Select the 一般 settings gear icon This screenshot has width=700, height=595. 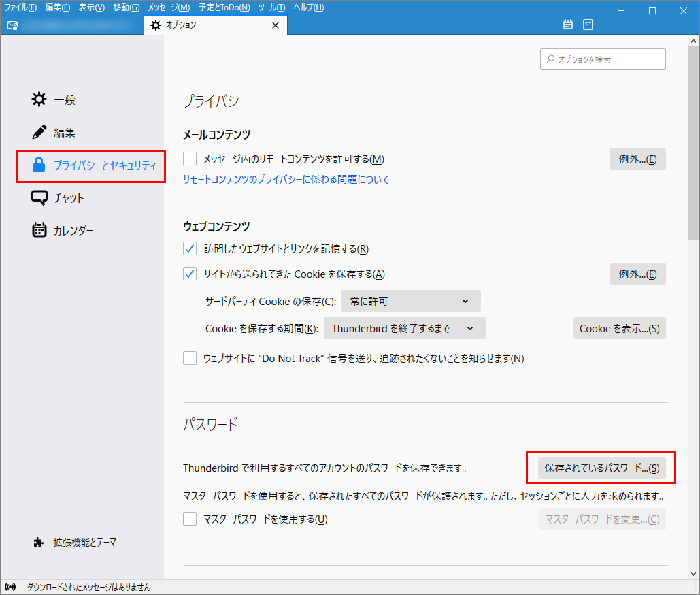[39, 99]
